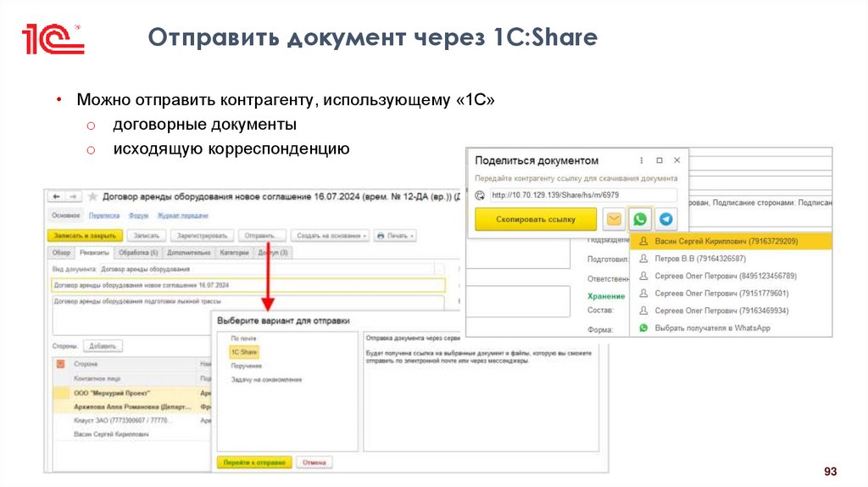
Task: Select Сергеев Олег Петрович (79151779601)
Action: (x=731, y=293)
